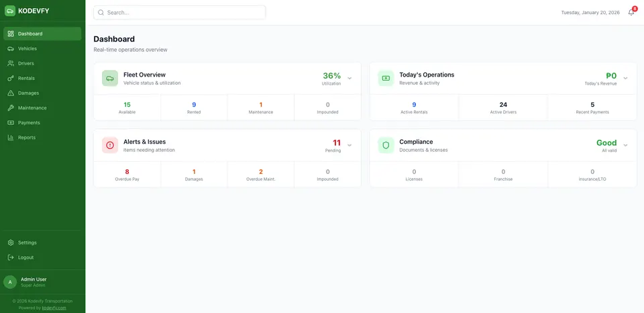Focus the Search input field
The width and height of the screenshot is (644, 313).
coord(180,13)
